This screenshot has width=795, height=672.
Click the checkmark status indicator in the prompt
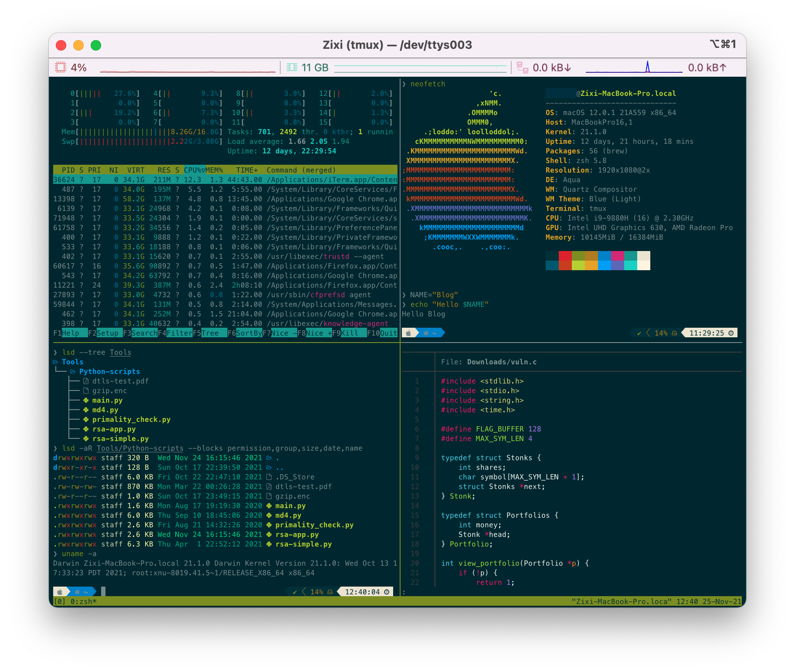point(640,333)
